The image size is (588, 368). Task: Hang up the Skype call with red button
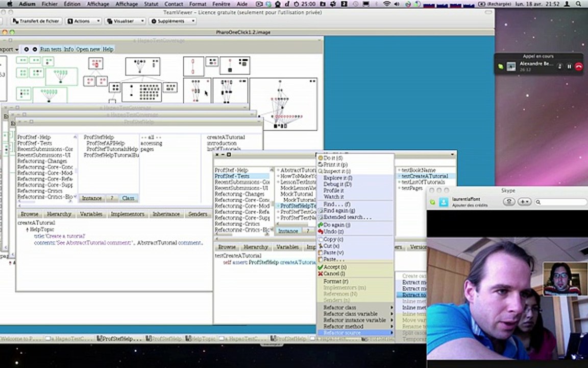[x=579, y=66]
